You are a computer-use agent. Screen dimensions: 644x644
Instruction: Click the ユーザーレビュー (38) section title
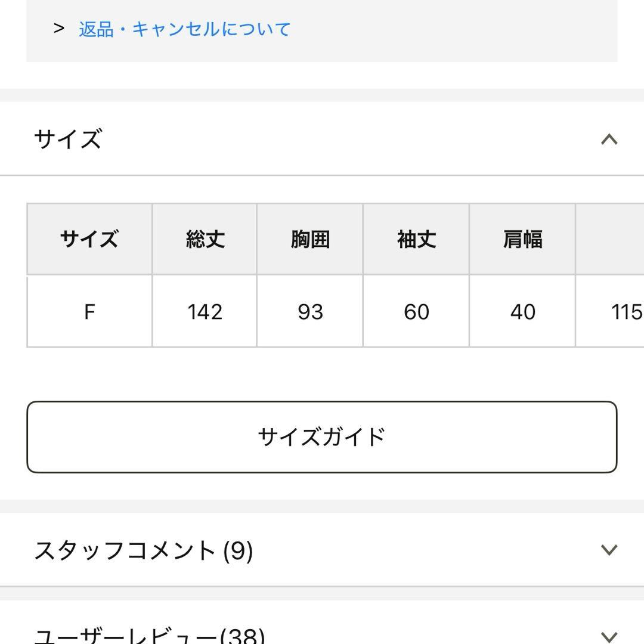pyautogui.click(x=150, y=634)
